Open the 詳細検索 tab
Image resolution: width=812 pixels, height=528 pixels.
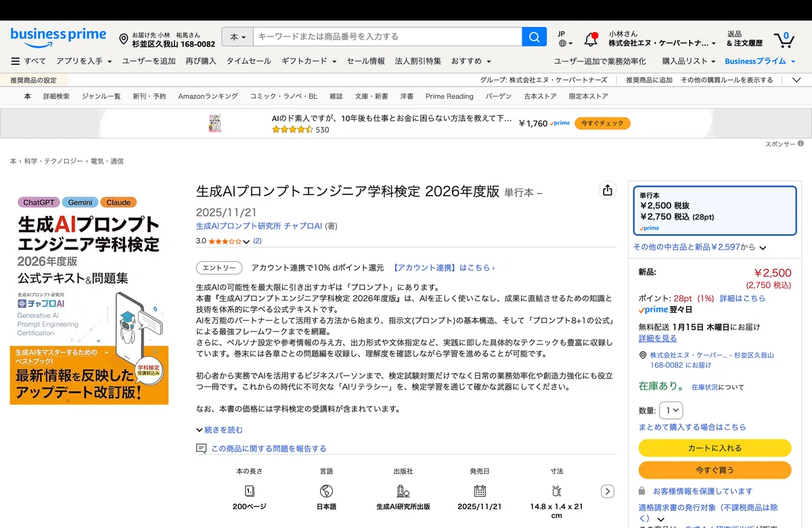point(56,96)
